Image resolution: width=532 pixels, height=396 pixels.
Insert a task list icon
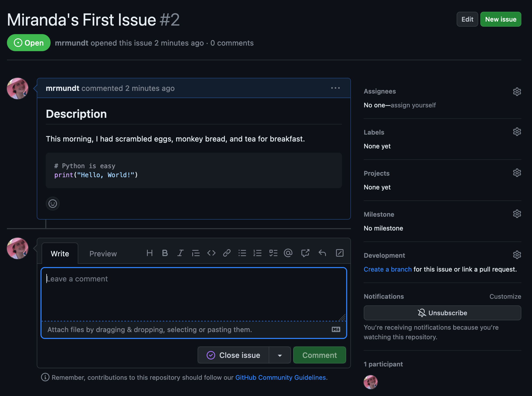click(273, 253)
